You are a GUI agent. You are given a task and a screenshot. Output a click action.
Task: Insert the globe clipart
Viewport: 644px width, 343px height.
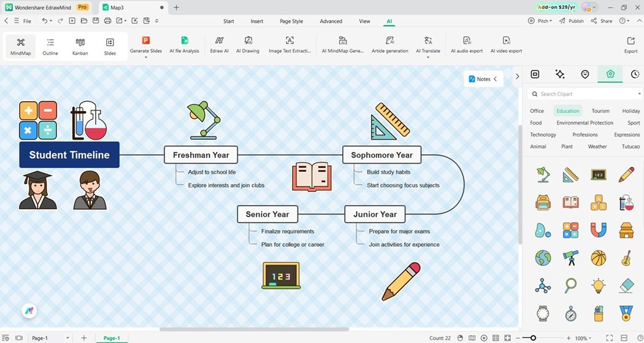pos(543,258)
